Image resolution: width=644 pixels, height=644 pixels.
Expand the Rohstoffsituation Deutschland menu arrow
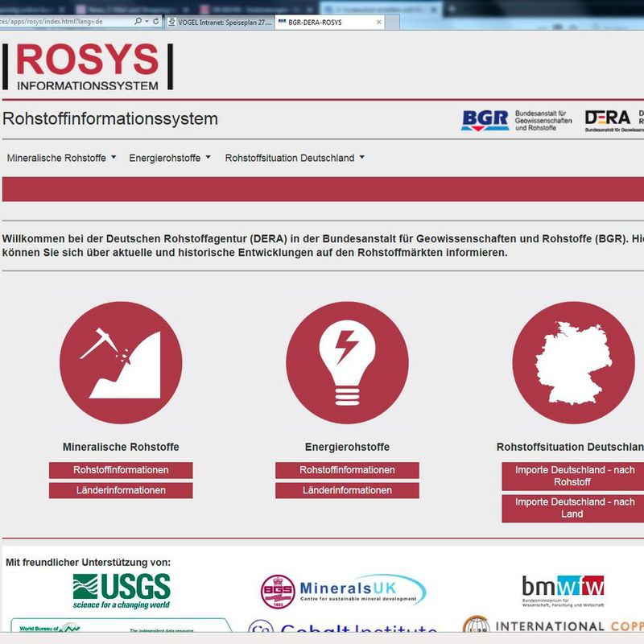(361, 157)
